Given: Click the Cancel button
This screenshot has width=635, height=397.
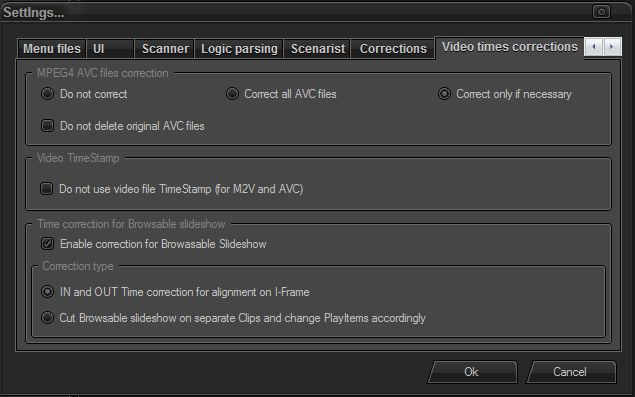Looking at the screenshot, I should point(571,372).
